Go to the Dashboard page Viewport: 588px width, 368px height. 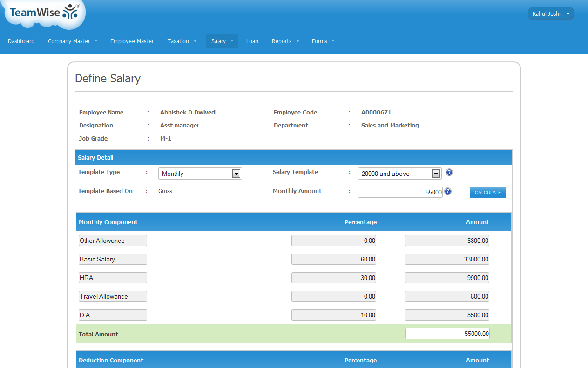21,41
